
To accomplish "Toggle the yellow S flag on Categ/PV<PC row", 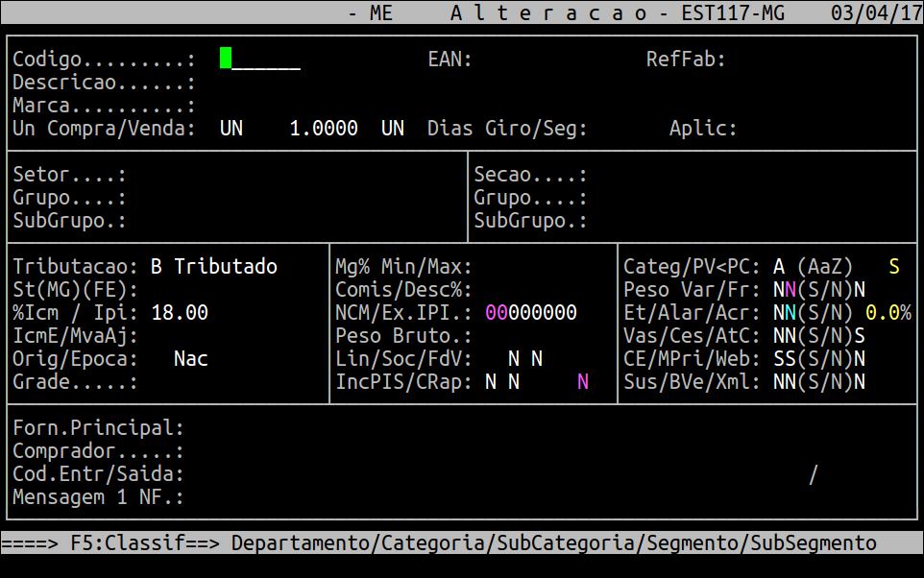I will (893, 267).
